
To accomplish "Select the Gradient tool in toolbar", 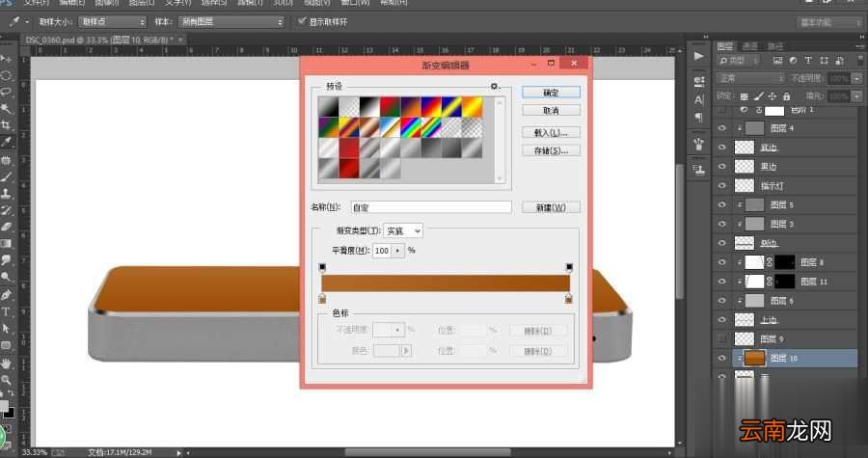I will [x=6, y=243].
